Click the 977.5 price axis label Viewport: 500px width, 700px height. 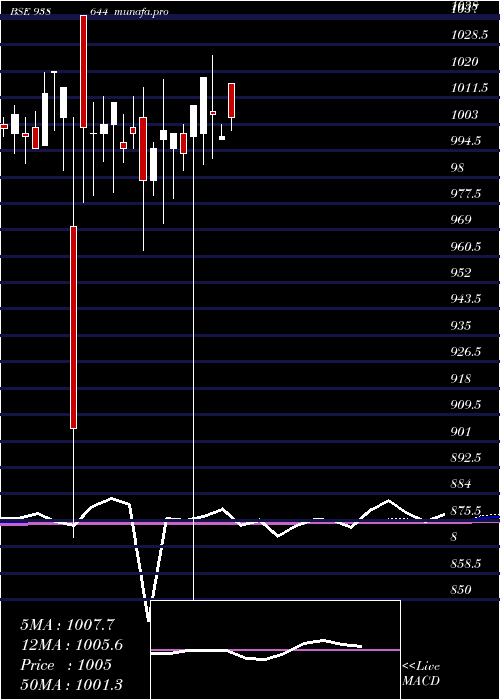(466, 194)
